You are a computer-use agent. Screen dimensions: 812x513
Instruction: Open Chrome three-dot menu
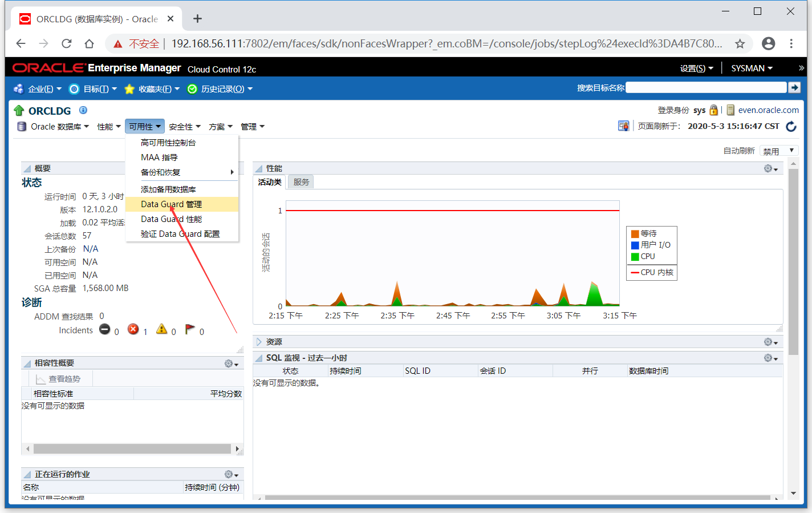(x=791, y=43)
